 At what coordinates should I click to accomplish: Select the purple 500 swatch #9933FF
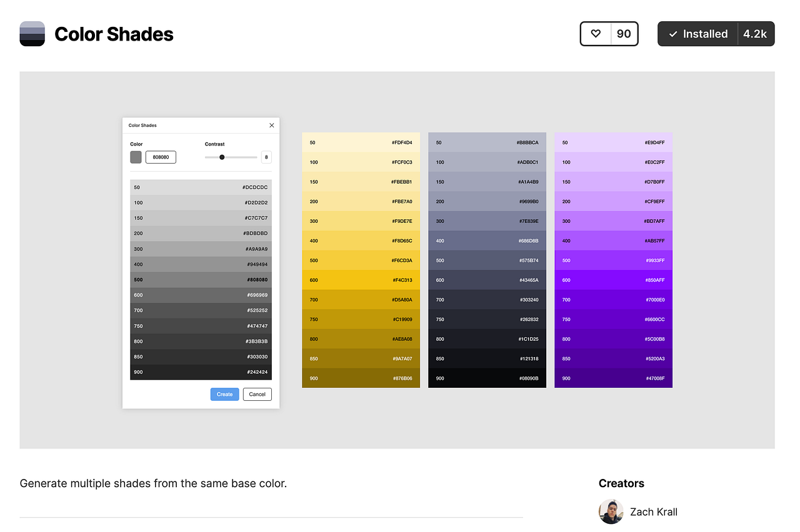coord(613,260)
